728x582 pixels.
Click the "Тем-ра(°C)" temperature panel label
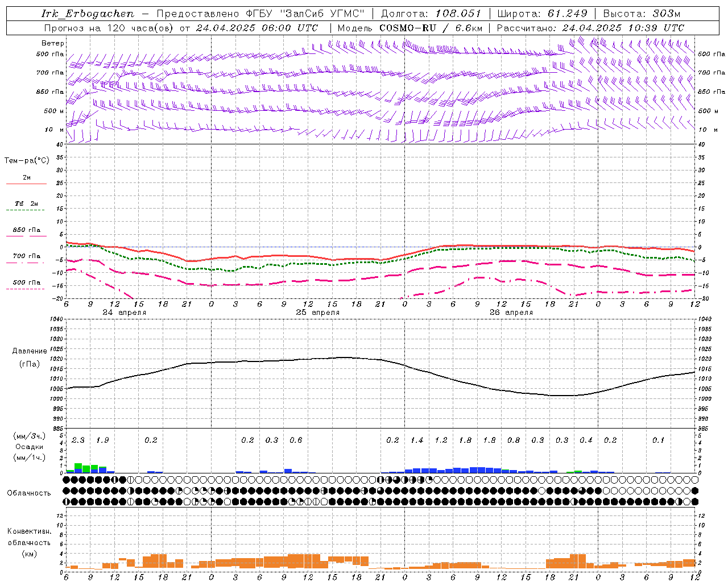[x=27, y=161]
